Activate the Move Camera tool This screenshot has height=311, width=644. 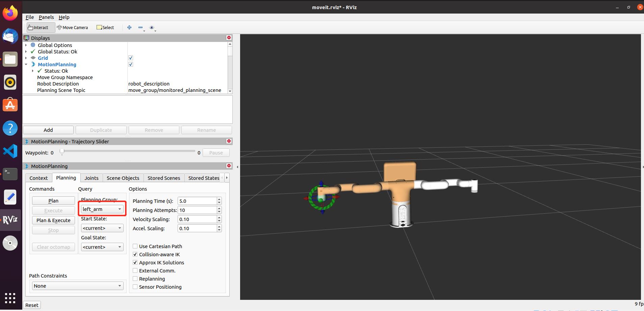click(x=72, y=28)
